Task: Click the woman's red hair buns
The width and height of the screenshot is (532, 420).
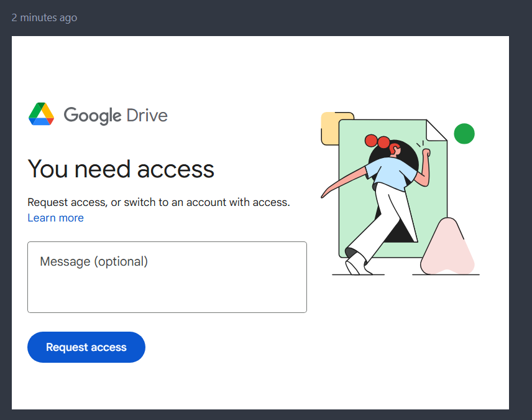Action: (377, 141)
